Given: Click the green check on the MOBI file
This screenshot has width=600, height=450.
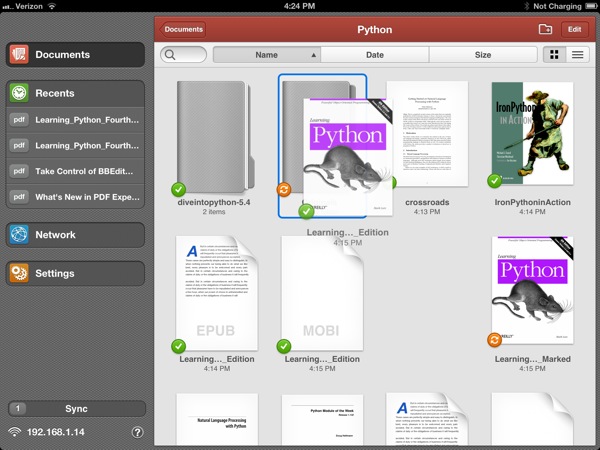Looking at the screenshot, I should 284,346.
